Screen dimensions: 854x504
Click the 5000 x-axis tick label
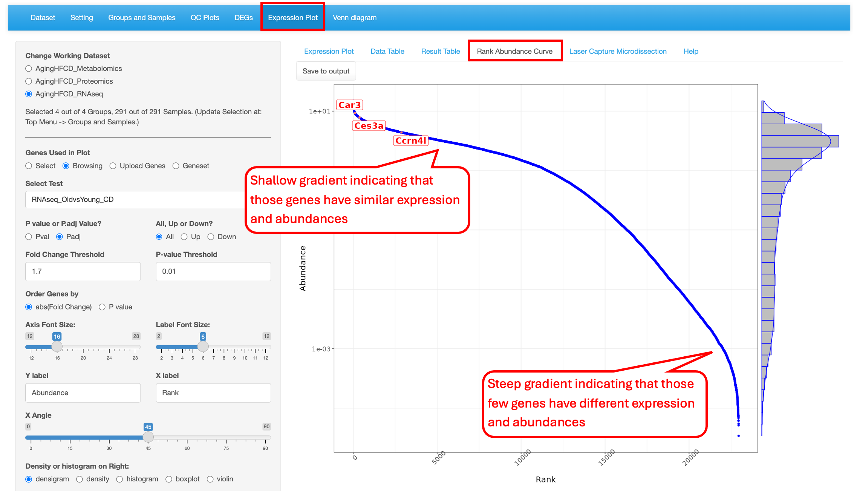439,458
